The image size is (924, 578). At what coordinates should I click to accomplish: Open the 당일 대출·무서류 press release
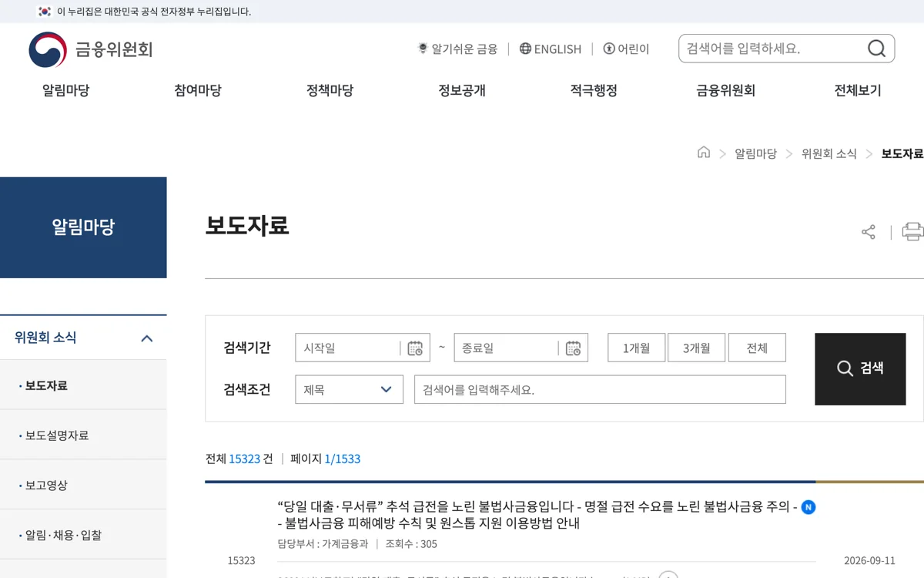537,515
